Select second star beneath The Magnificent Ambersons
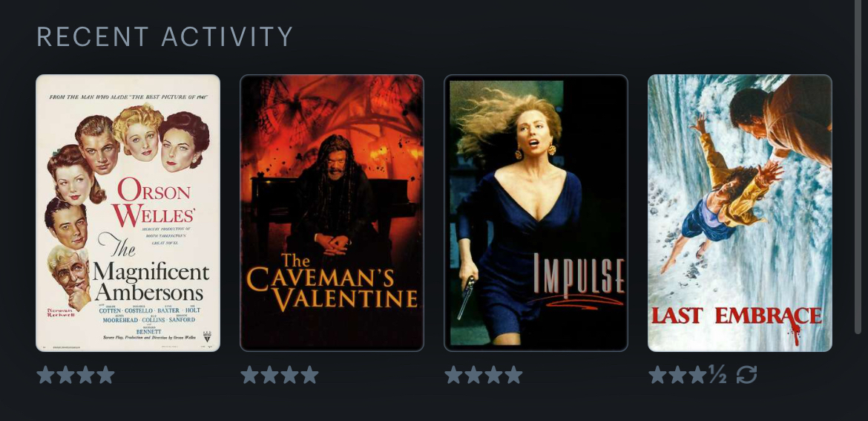868x421 pixels. click(65, 374)
